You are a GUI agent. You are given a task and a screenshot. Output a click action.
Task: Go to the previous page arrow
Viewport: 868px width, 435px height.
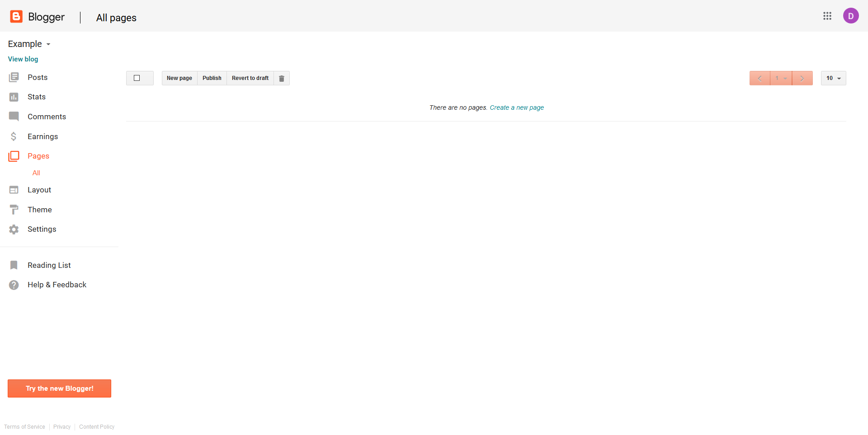(x=759, y=78)
